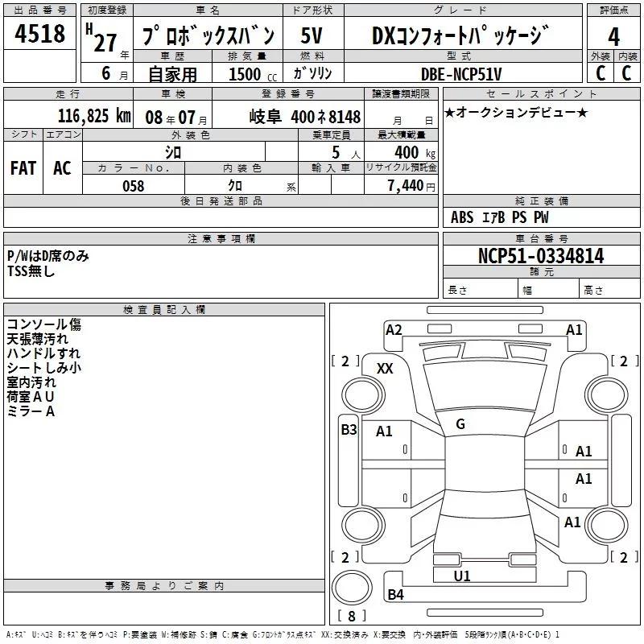The width and height of the screenshot is (644, 644).
Task: Click the A2 mark on the car diagram
Action: click(394, 330)
